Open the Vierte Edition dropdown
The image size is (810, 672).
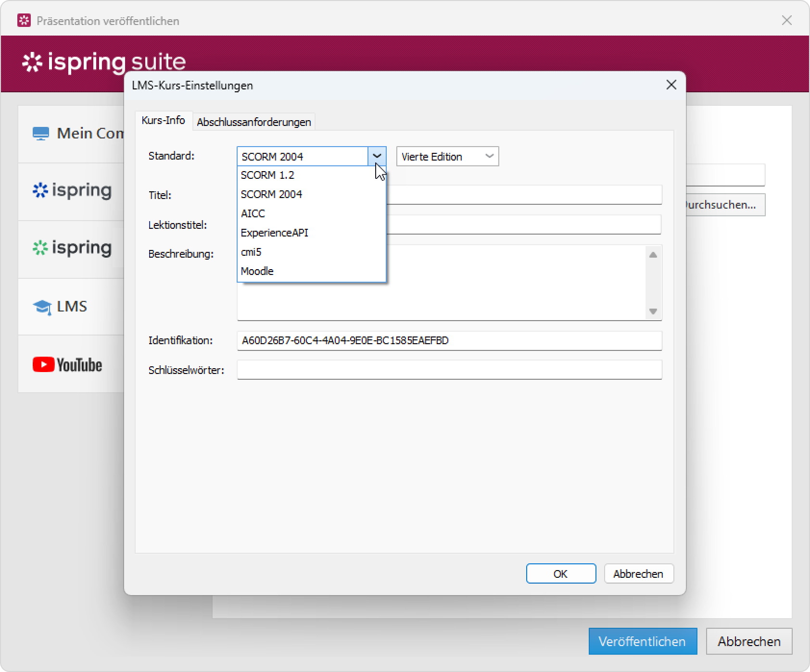(447, 156)
